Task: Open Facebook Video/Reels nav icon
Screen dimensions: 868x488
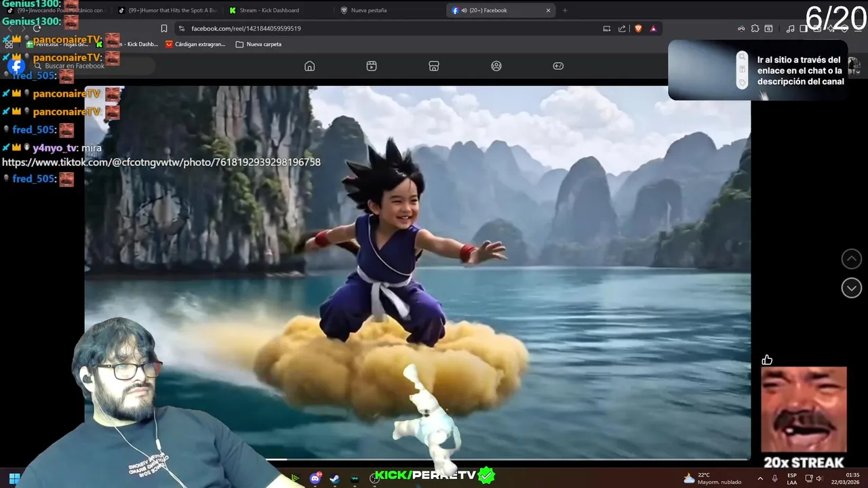Action: 372,66
